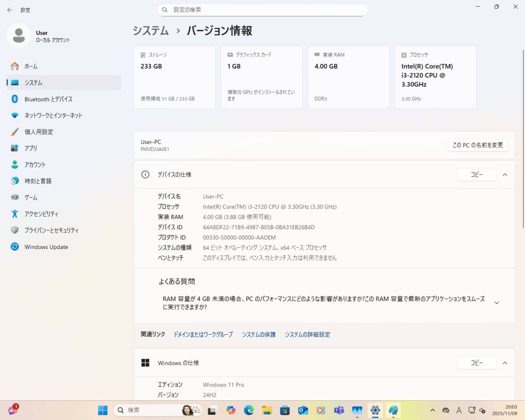This screenshot has width=525, height=420.
Task: Show hidden icons in the system tray
Action: pos(432,410)
